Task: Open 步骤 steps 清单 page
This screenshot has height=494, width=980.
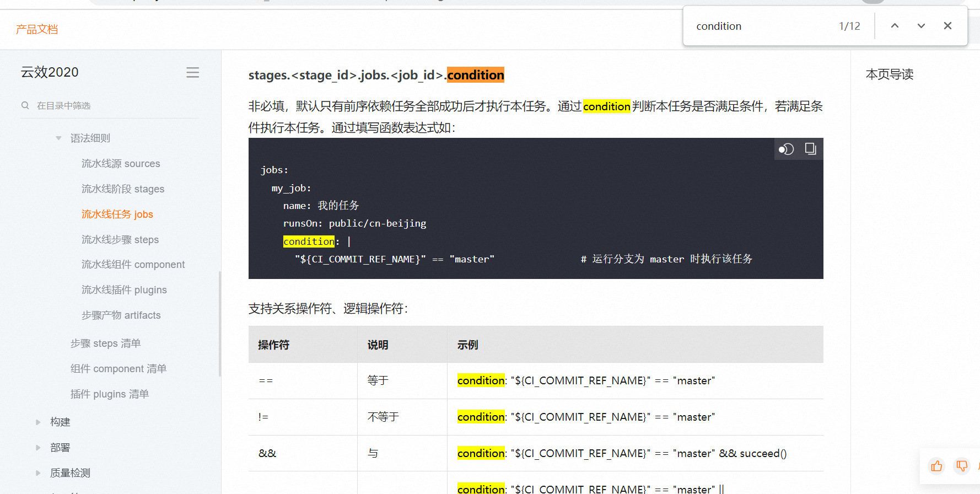Action: pos(105,343)
